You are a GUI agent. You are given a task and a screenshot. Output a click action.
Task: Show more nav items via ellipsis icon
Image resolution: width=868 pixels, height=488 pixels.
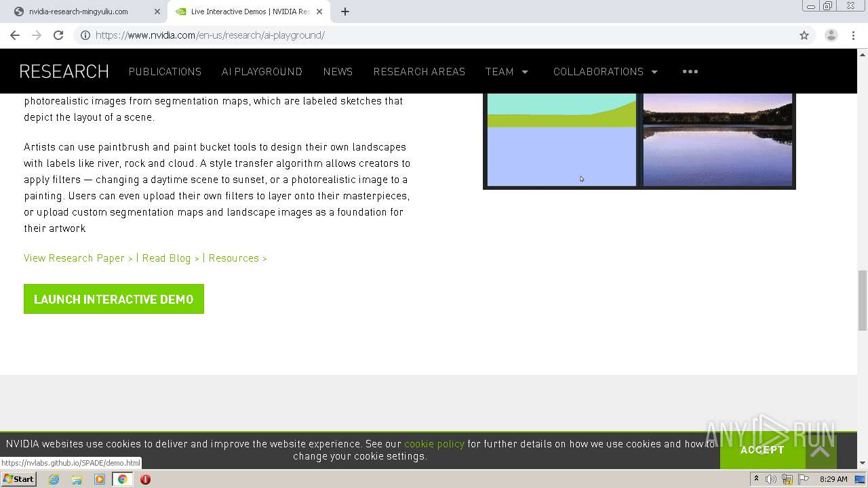690,71
